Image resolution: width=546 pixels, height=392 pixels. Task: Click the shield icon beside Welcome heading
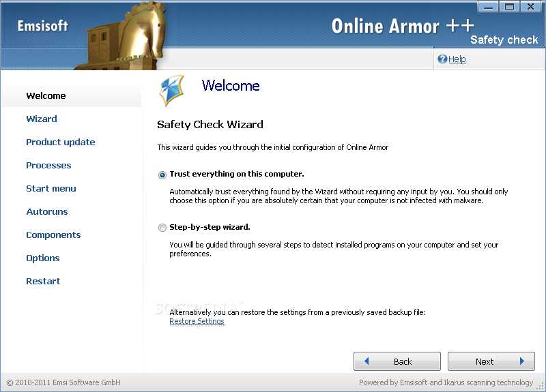tap(172, 90)
